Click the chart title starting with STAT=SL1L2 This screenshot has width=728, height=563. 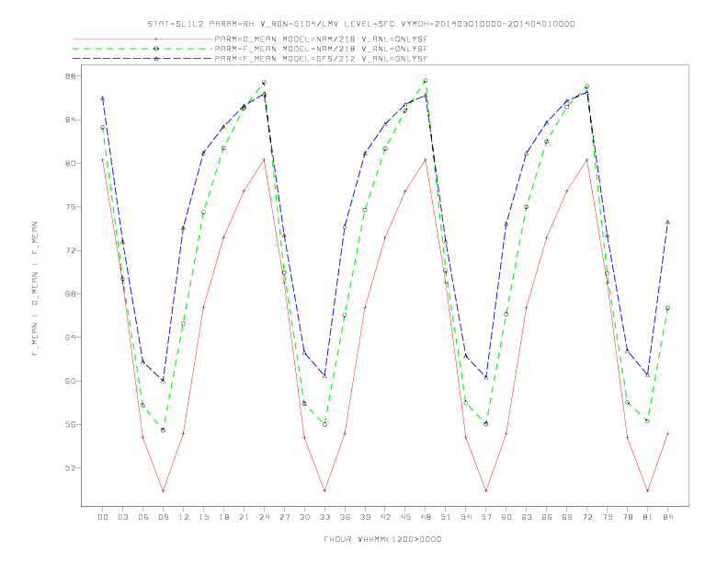(x=361, y=24)
